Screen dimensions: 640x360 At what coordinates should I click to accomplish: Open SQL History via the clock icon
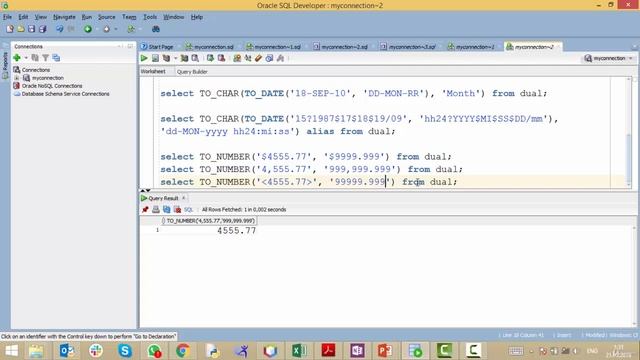tap(269, 58)
